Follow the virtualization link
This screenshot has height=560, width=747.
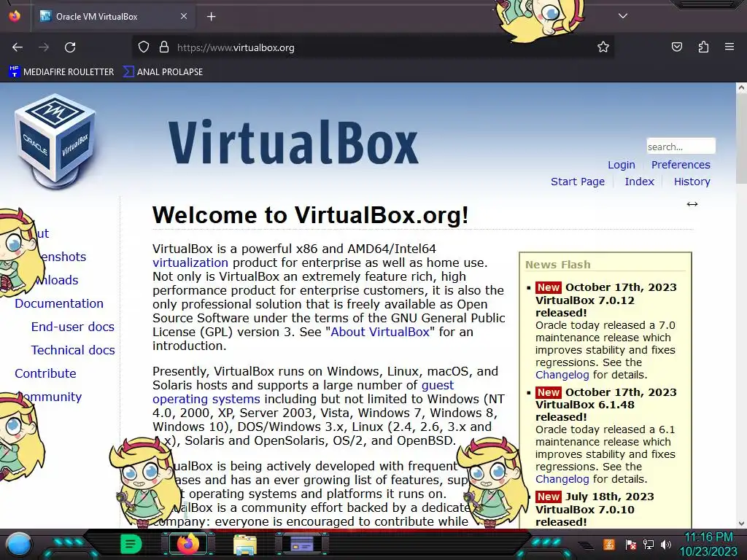[190, 262]
